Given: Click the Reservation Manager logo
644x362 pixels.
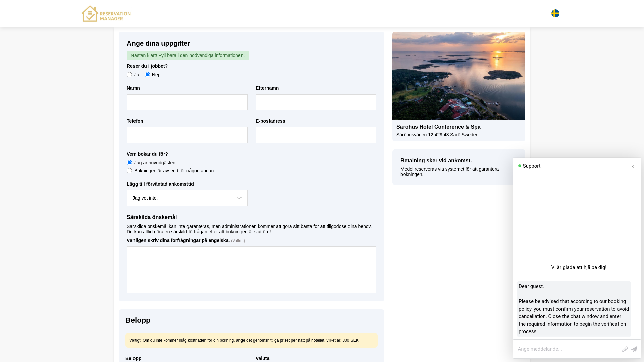Looking at the screenshot, I should [106, 14].
